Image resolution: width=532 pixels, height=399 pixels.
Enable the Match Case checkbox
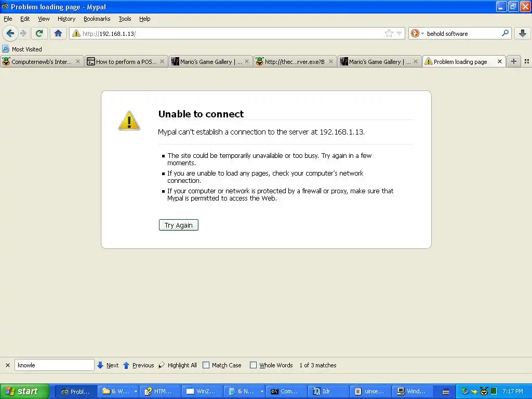206,365
